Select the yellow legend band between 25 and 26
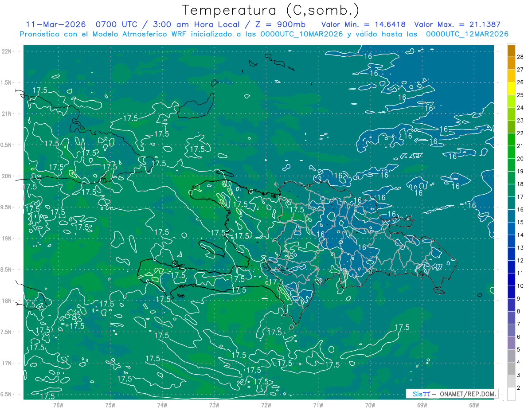532x411 pixels. [x=511, y=88]
